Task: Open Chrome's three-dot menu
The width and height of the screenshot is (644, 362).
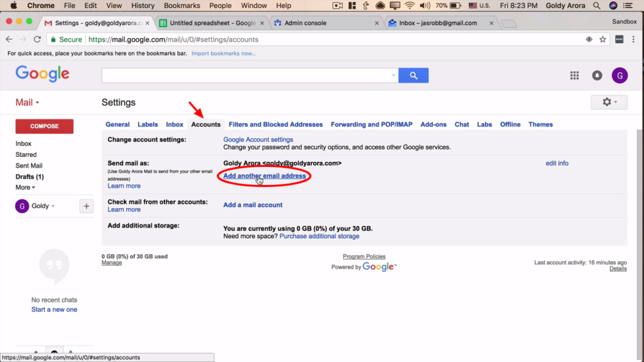Action: [x=633, y=39]
